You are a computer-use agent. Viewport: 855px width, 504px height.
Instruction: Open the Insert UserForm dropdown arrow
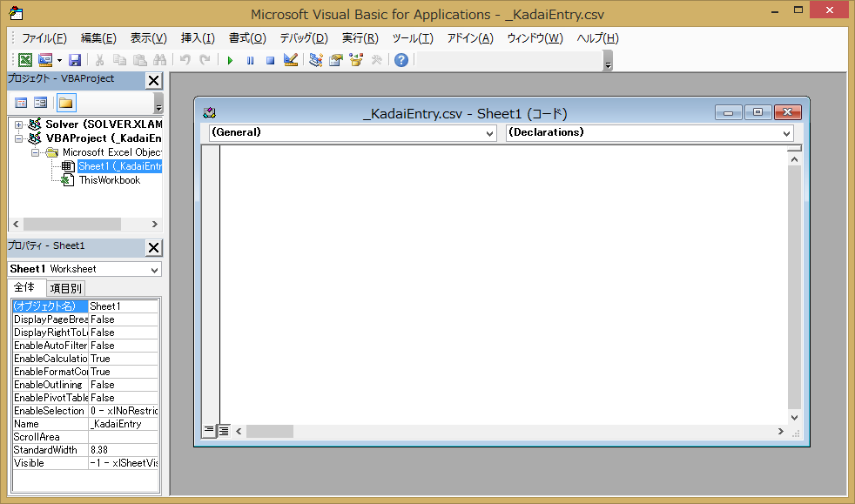[x=59, y=60]
